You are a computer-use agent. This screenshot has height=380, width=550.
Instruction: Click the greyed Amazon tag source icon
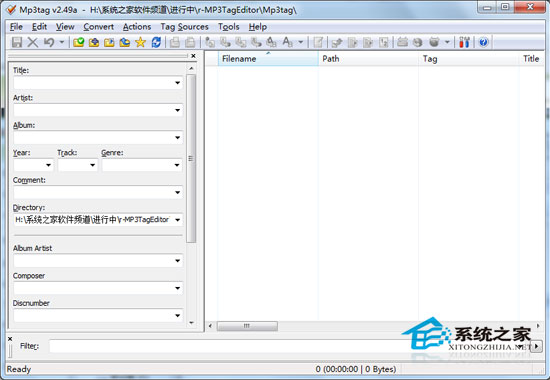(402, 42)
